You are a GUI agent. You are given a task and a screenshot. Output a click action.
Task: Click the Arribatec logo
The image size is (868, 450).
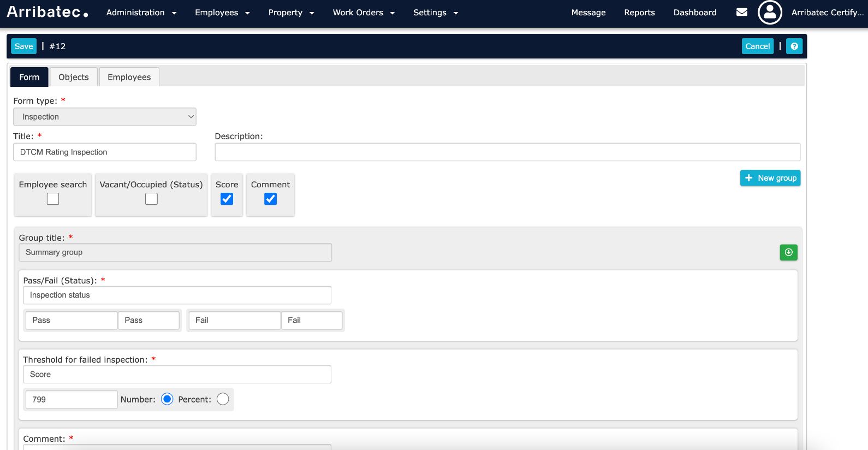(47, 12)
